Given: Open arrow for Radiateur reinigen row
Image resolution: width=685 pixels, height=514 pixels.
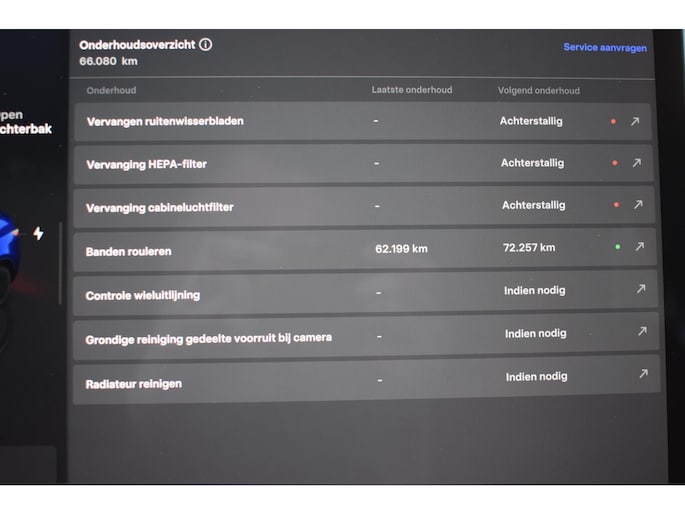Looking at the screenshot, I should [643, 375].
